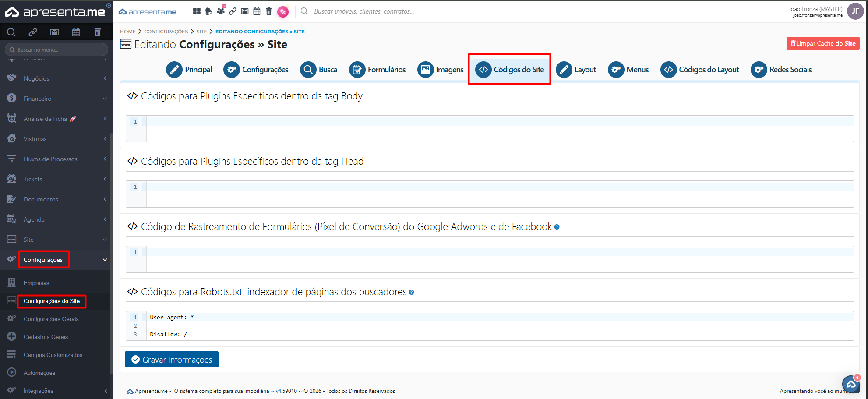The image size is (868, 399).
Task: Switch to the Códigos do Layout tab
Action: click(x=699, y=70)
